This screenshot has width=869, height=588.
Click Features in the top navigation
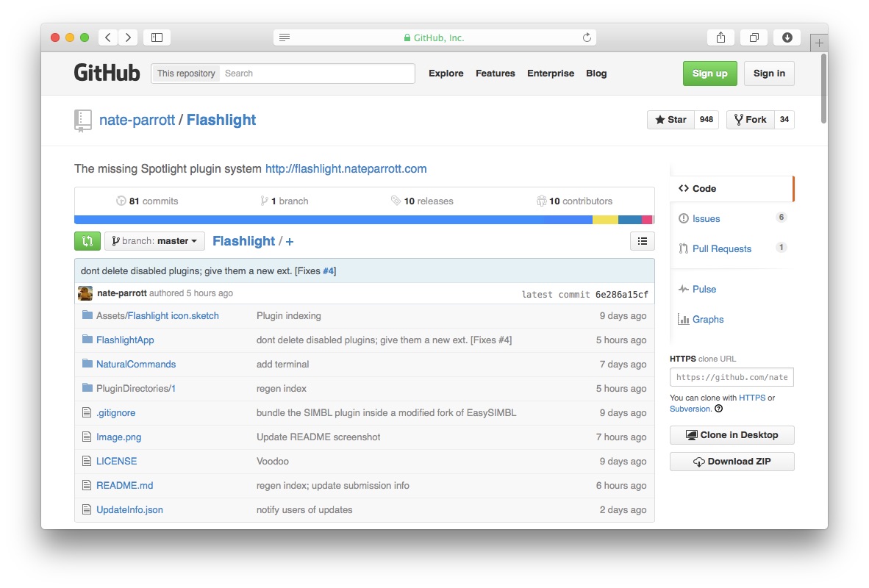click(x=496, y=73)
